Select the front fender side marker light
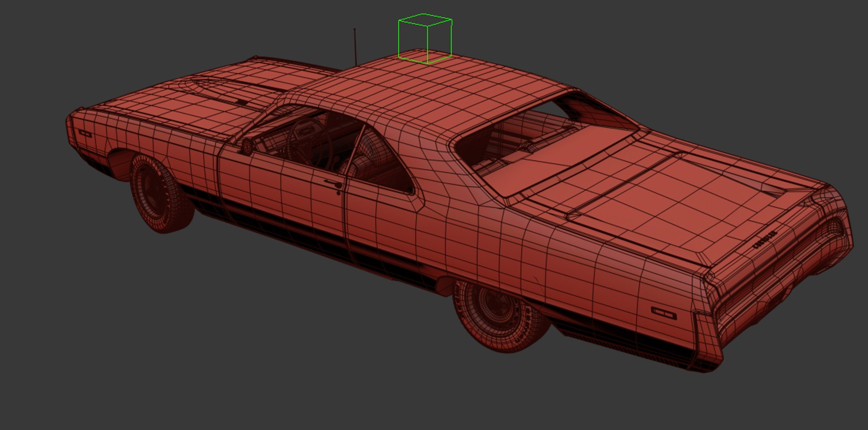The height and width of the screenshot is (430, 868). coord(85,134)
